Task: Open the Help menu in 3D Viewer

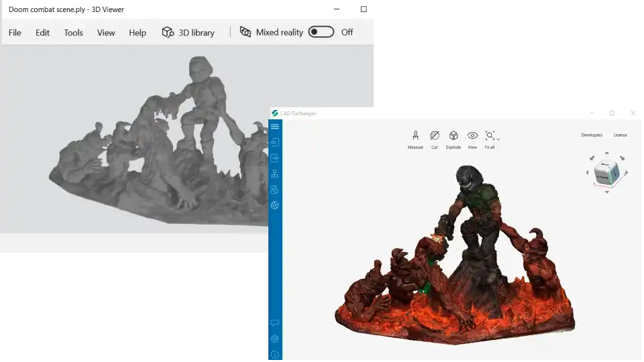Action: pyautogui.click(x=138, y=33)
